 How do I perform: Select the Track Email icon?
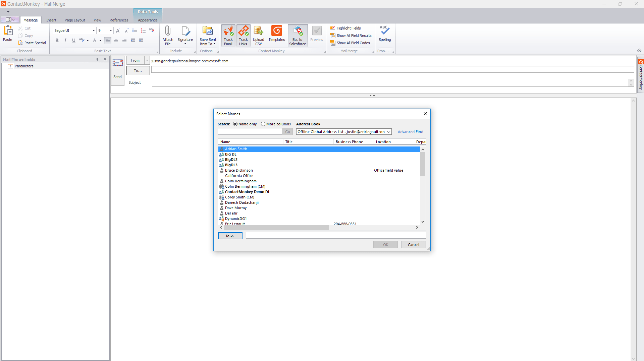pyautogui.click(x=228, y=35)
